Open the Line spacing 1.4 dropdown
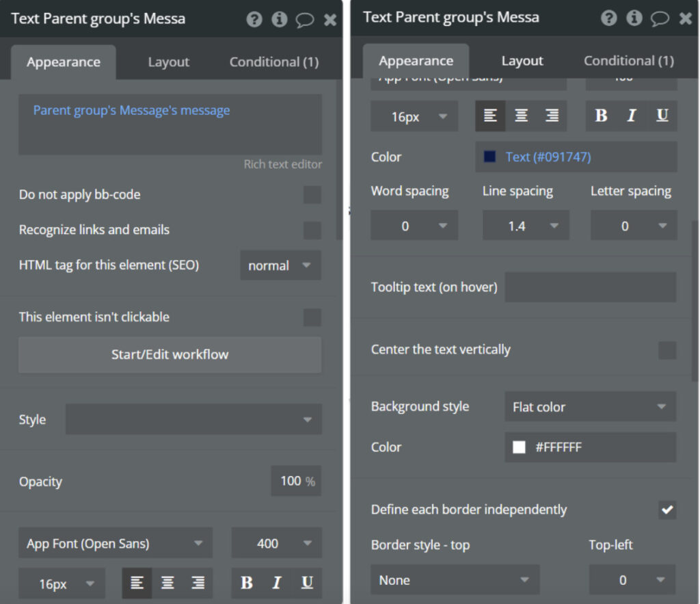Image resolution: width=700 pixels, height=604 pixels. (x=526, y=226)
